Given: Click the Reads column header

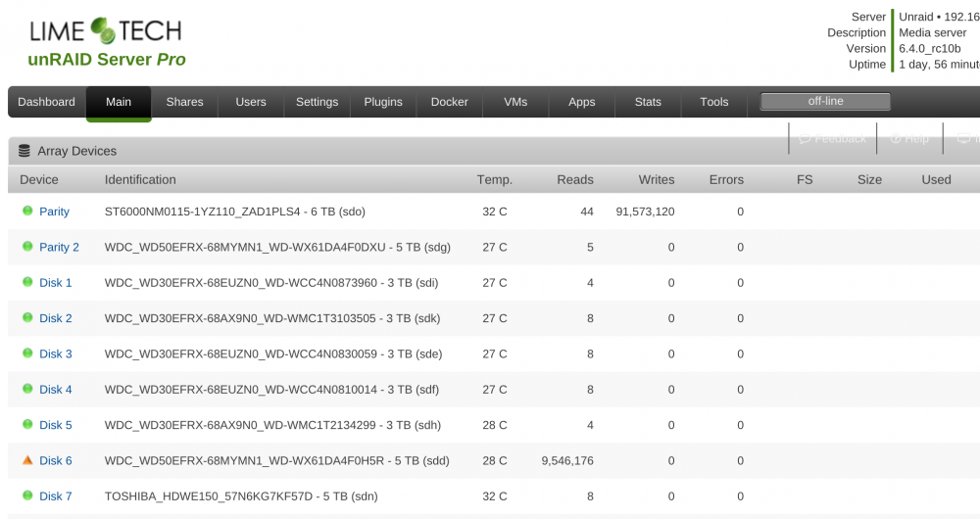Looking at the screenshot, I should 575,180.
